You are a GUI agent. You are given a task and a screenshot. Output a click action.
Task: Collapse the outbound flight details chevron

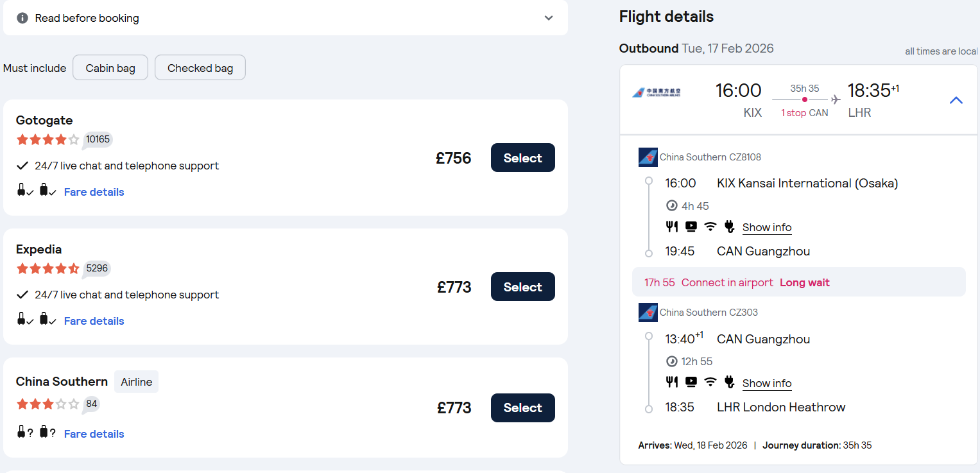[x=956, y=100]
